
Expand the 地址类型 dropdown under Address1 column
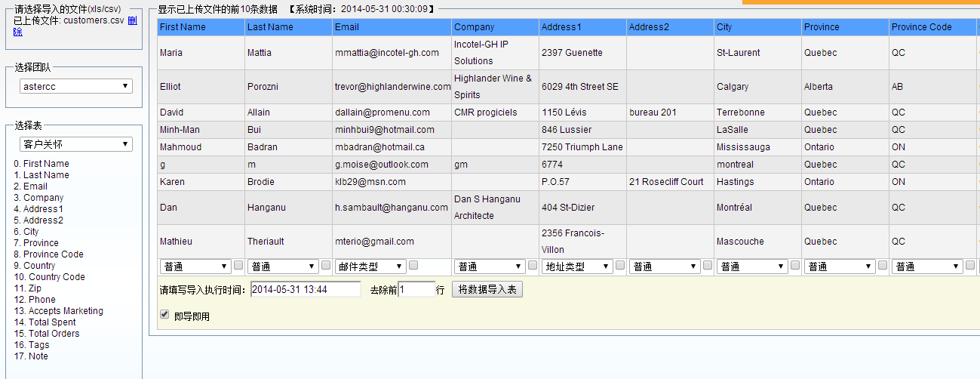coord(576,267)
